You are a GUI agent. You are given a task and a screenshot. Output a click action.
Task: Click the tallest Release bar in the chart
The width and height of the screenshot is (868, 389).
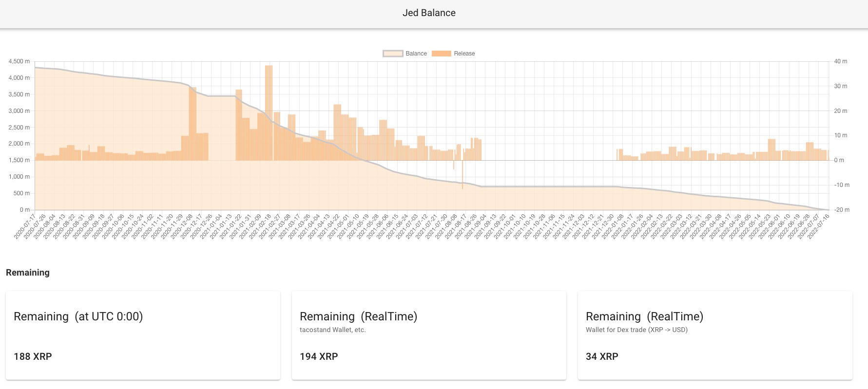(x=269, y=113)
